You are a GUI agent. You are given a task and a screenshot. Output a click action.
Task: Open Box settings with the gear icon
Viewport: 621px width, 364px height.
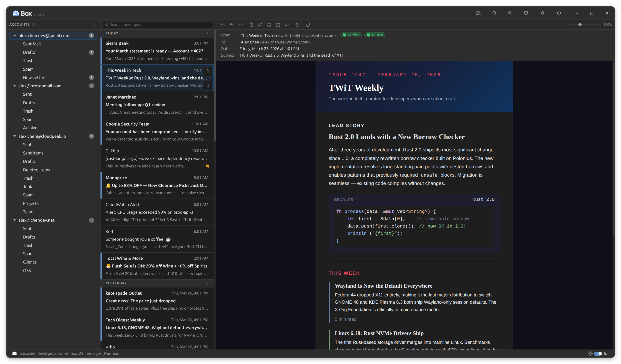click(559, 13)
